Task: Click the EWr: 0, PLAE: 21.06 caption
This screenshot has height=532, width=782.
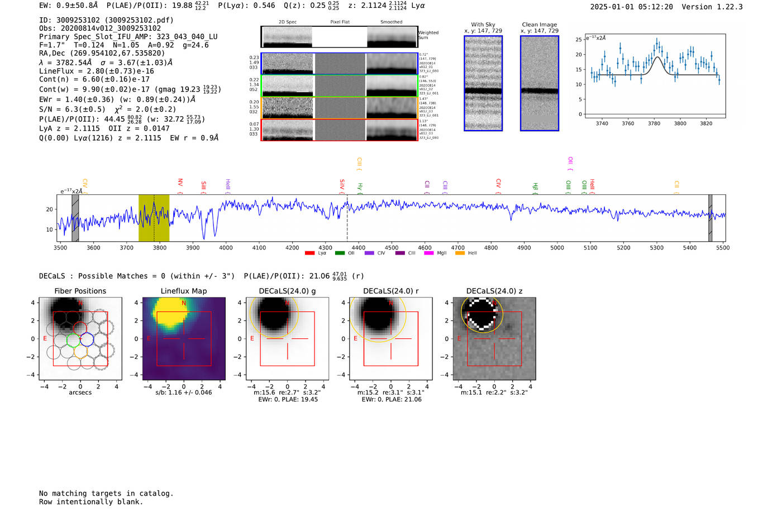Action: tap(392, 400)
